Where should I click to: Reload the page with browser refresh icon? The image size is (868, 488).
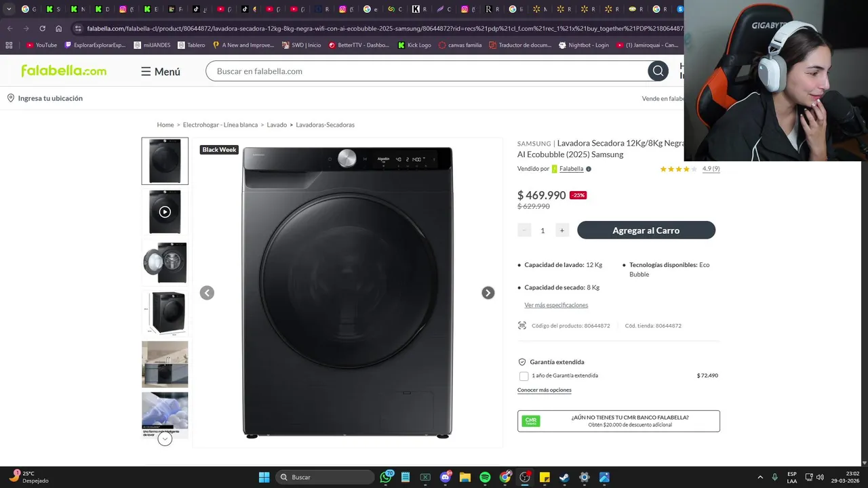pyautogui.click(x=42, y=28)
